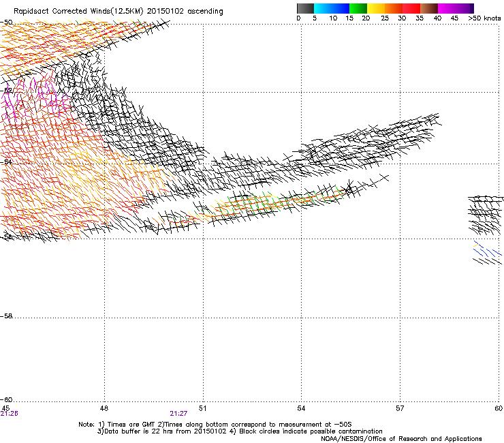
Task: Click the latitude label '-58'
Action: (6, 316)
